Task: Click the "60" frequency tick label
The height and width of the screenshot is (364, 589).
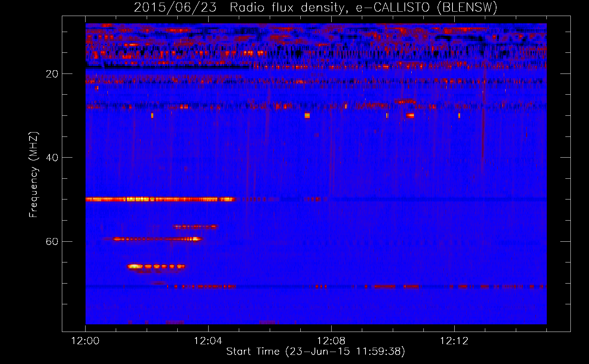Action: pyautogui.click(x=52, y=242)
